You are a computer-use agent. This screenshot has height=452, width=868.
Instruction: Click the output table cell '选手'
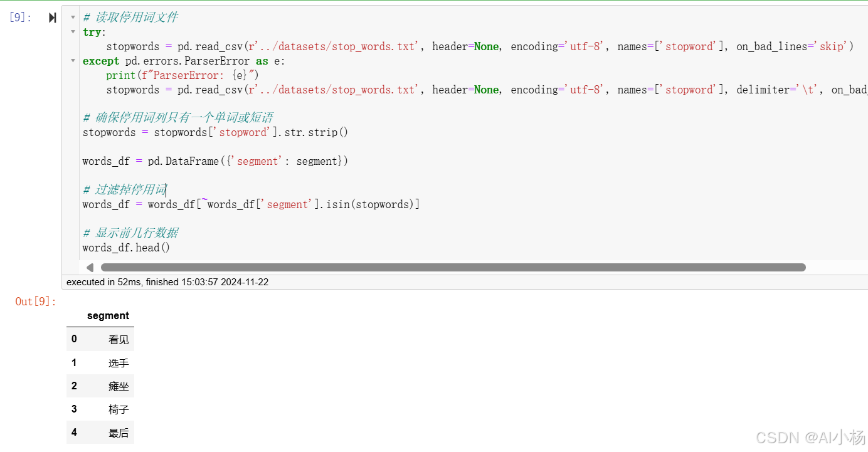pyautogui.click(x=119, y=363)
